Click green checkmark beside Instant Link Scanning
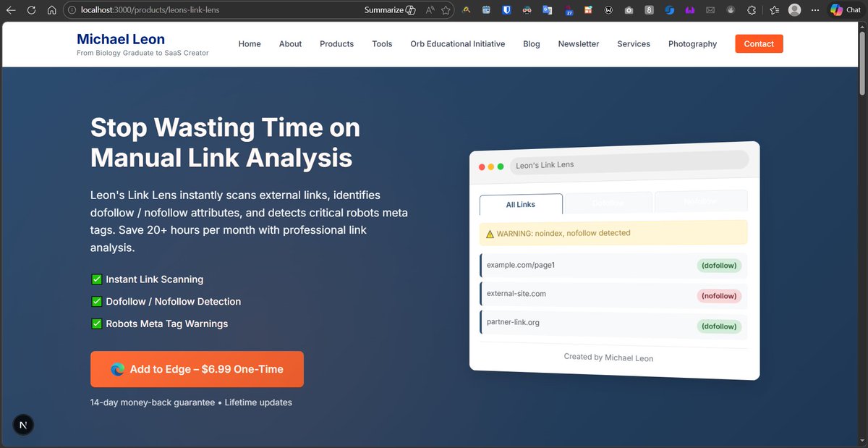The height and width of the screenshot is (448, 868). click(96, 279)
